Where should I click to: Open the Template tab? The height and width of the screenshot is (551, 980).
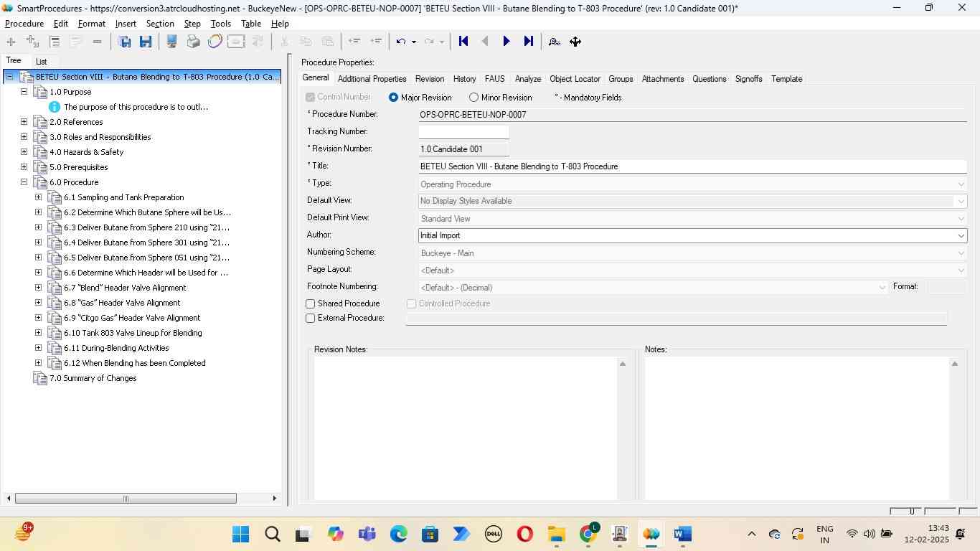tap(786, 79)
